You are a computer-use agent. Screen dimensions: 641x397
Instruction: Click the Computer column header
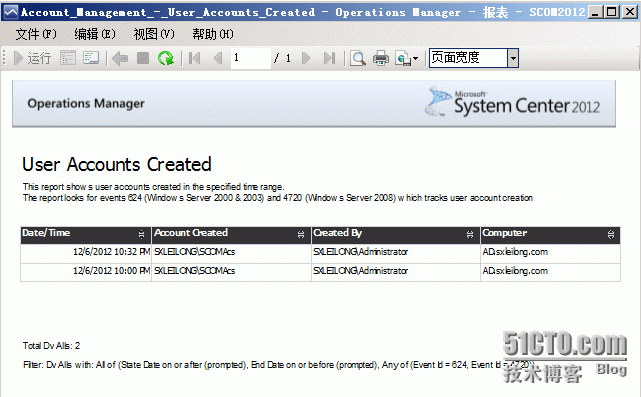click(x=550, y=235)
